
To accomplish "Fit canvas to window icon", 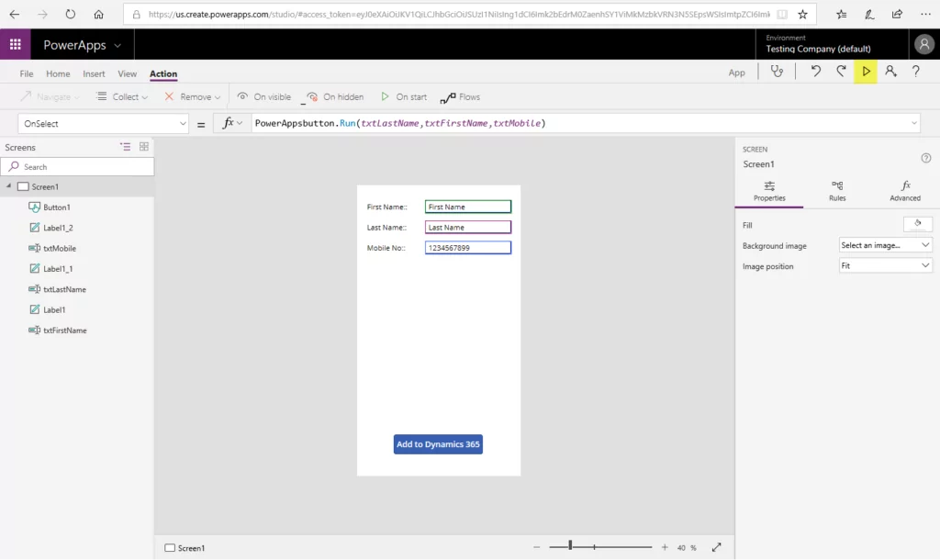I will click(x=716, y=547).
